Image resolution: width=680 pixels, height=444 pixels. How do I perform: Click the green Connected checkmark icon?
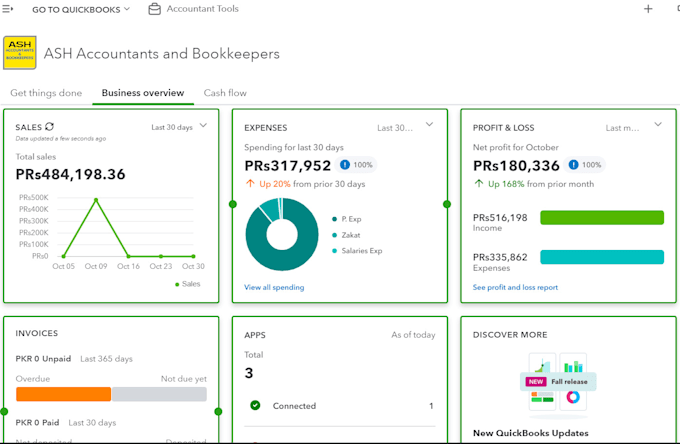point(255,405)
